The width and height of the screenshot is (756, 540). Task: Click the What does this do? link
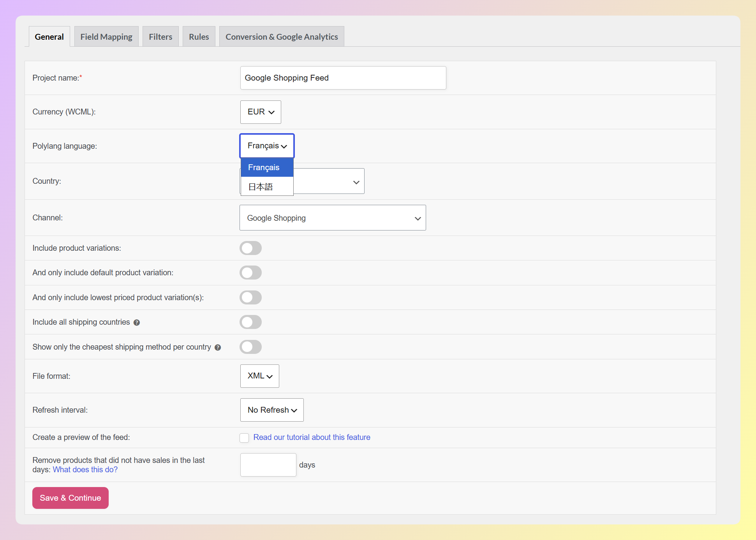tap(85, 470)
